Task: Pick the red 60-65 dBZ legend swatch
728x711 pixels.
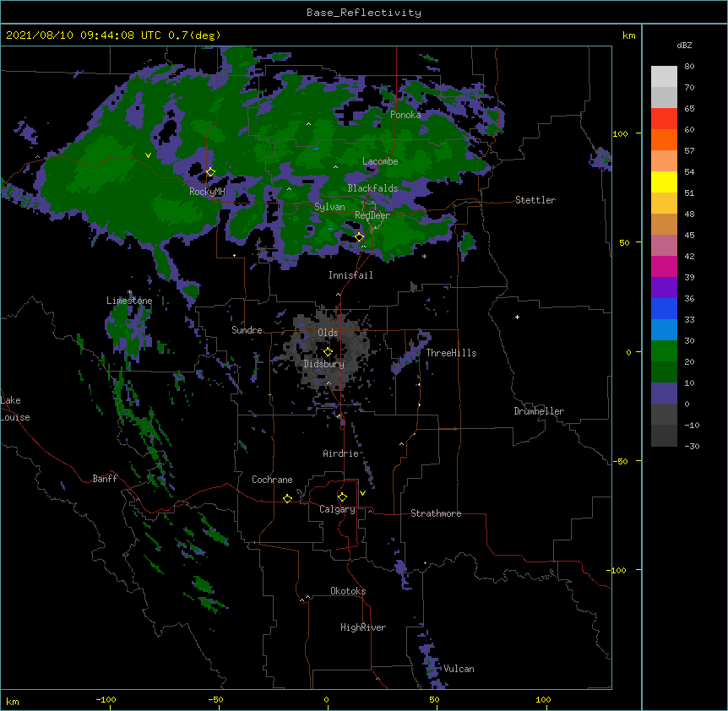Action: coord(664,119)
